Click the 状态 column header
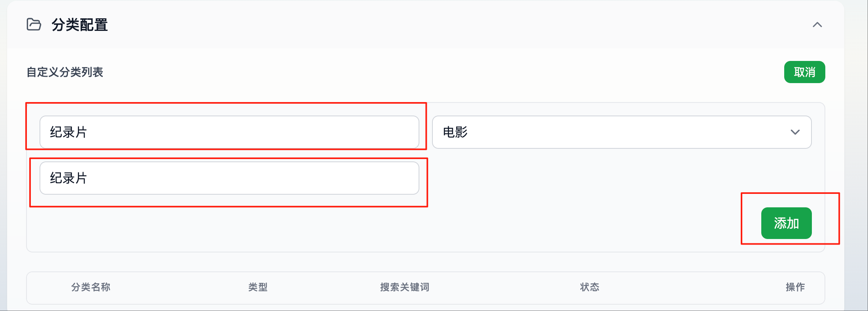Screen dimensions: 868x311 click(590, 287)
